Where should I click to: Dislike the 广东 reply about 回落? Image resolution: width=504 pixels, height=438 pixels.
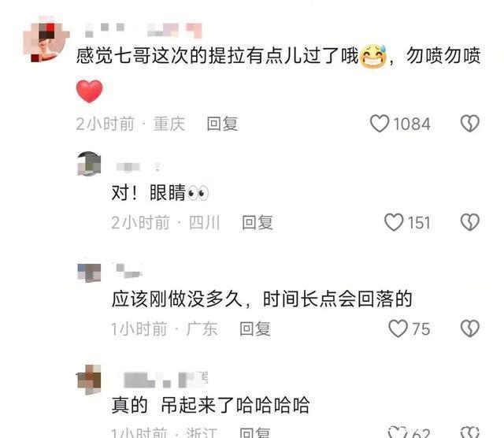470,328
